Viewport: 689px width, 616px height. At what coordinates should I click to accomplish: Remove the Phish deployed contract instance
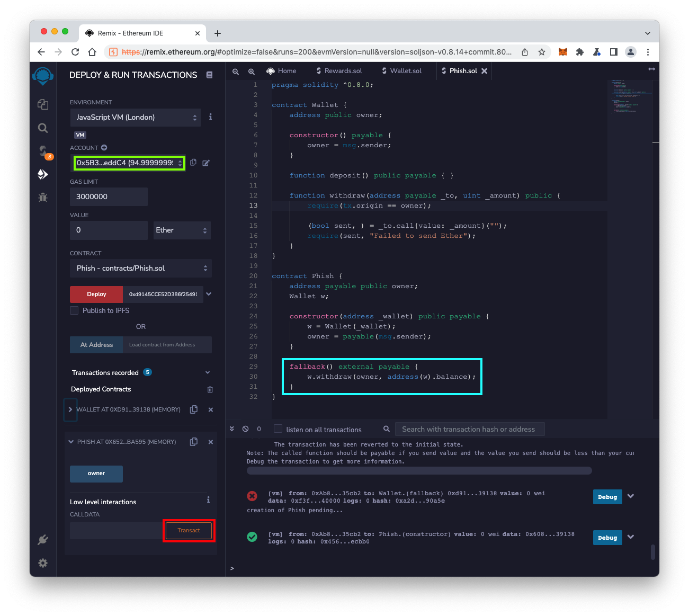tap(211, 442)
